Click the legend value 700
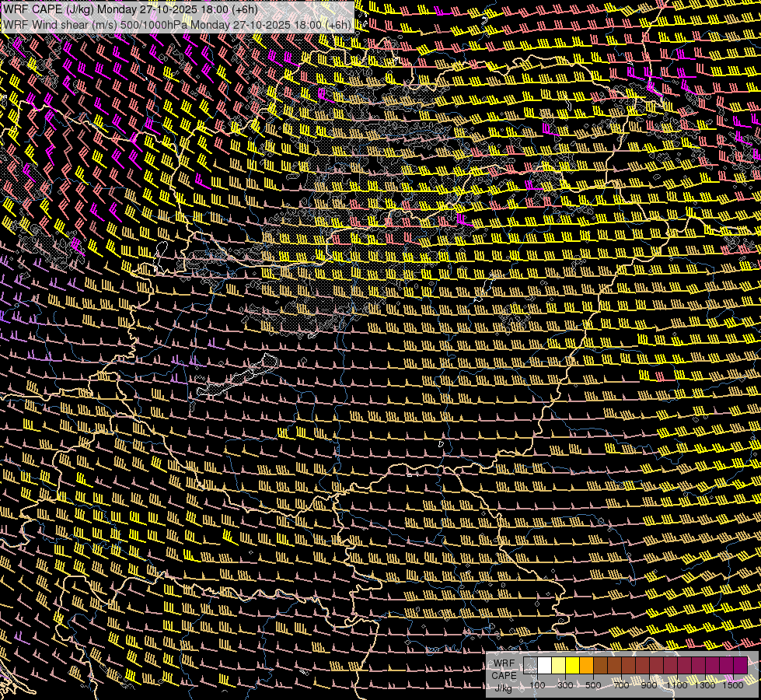The height and width of the screenshot is (700, 761). pos(621,685)
